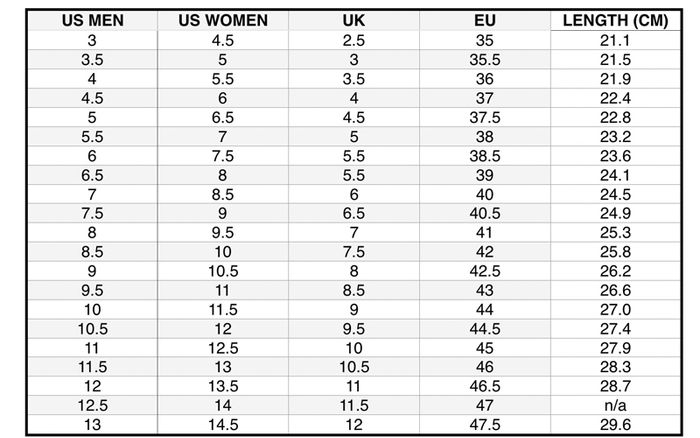Select EU size 42.5 cell
Image resolution: width=700 pixels, height=438 pixels.
pyautogui.click(x=484, y=271)
